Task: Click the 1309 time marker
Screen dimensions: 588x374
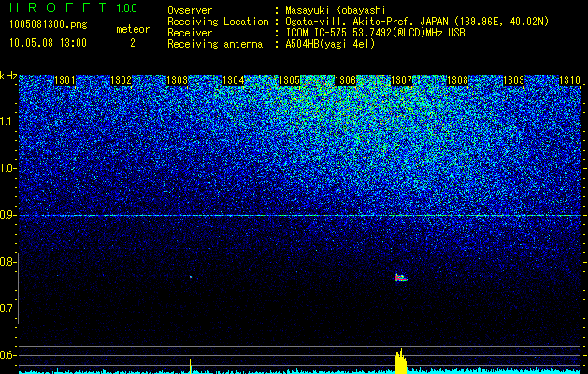Action: click(513, 80)
